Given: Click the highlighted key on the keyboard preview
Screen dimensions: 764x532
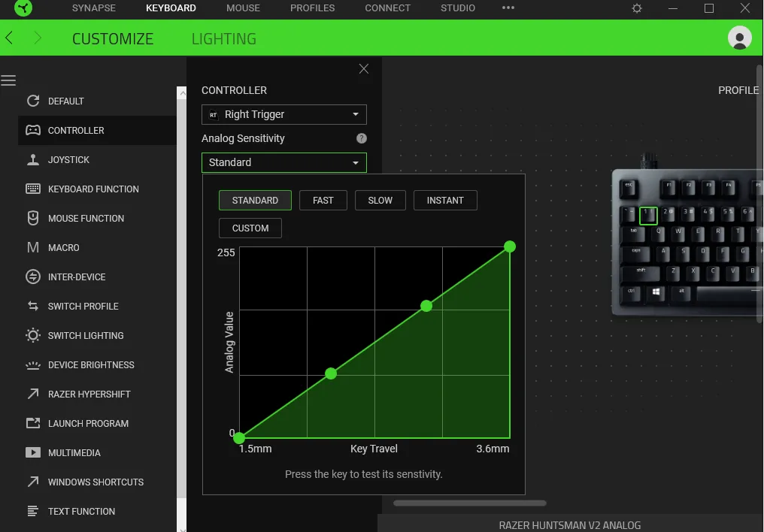Looking at the screenshot, I should 648,216.
